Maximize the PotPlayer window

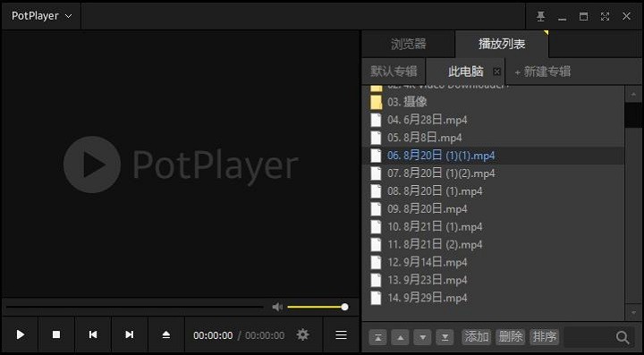583,16
